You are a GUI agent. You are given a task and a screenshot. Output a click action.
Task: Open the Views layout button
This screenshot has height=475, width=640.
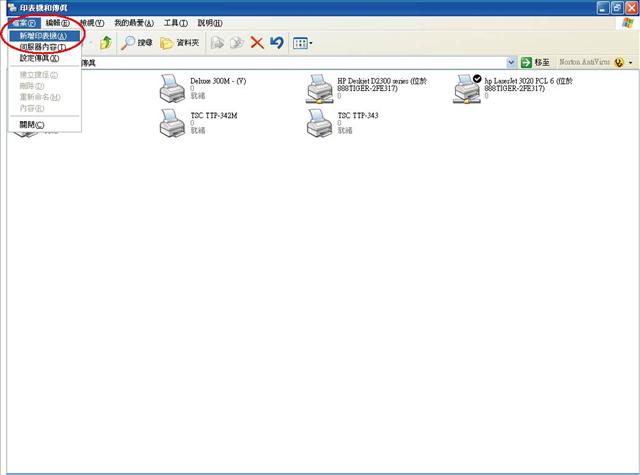[302, 43]
